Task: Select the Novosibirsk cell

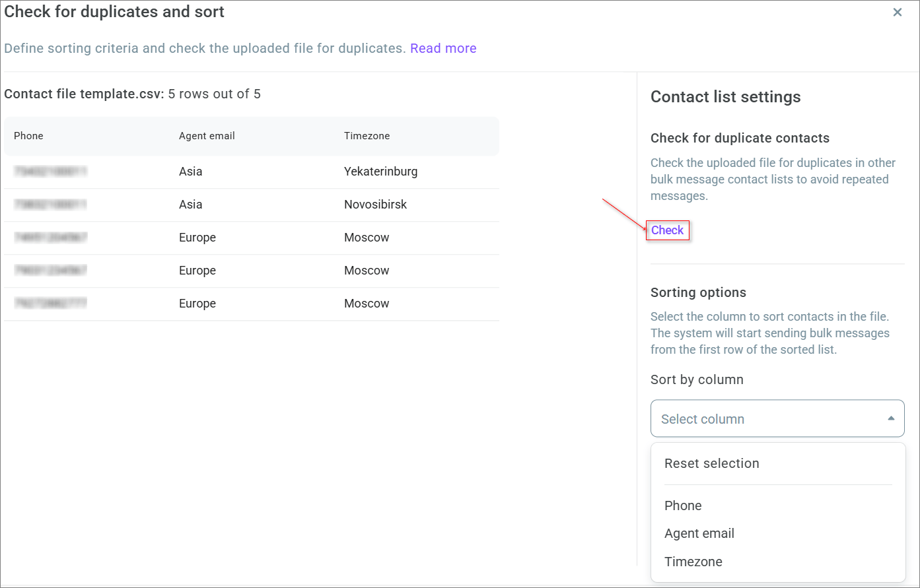Action: point(376,205)
